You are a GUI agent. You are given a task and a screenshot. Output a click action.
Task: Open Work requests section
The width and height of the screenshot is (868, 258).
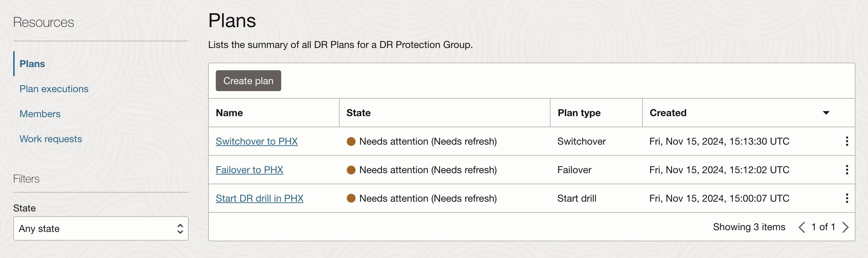pos(51,139)
